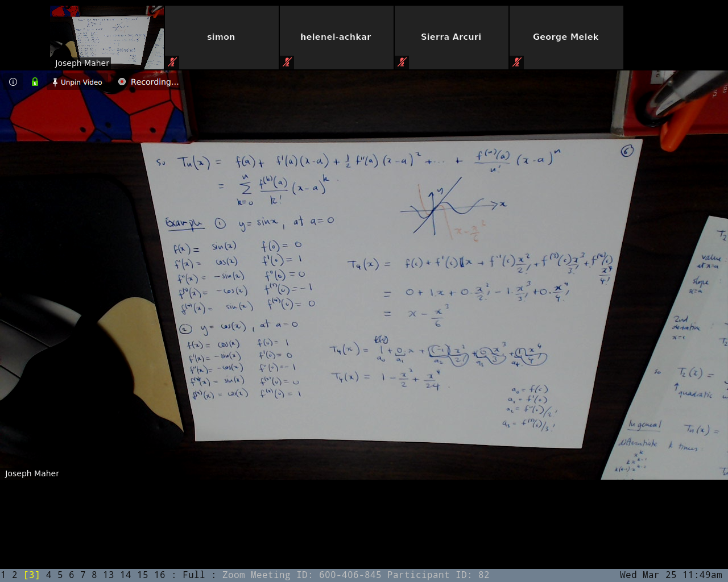This screenshot has width=728, height=582.
Task: Select the helenel-achkar participant name
Action: click(x=336, y=37)
